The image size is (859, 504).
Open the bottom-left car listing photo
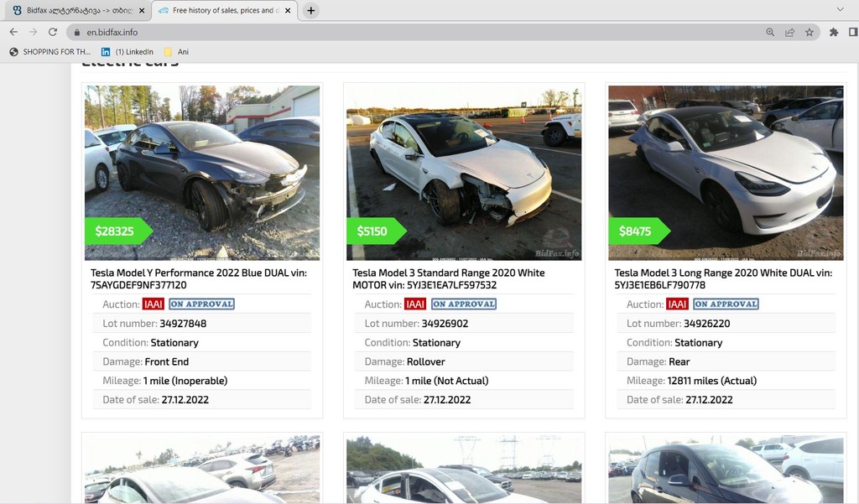tap(202, 469)
